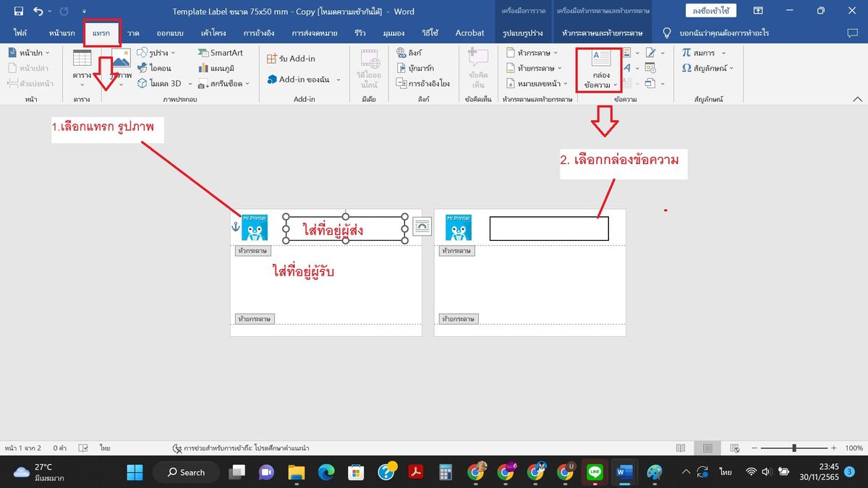Toggle Print Layout view in the status bar

(707, 448)
